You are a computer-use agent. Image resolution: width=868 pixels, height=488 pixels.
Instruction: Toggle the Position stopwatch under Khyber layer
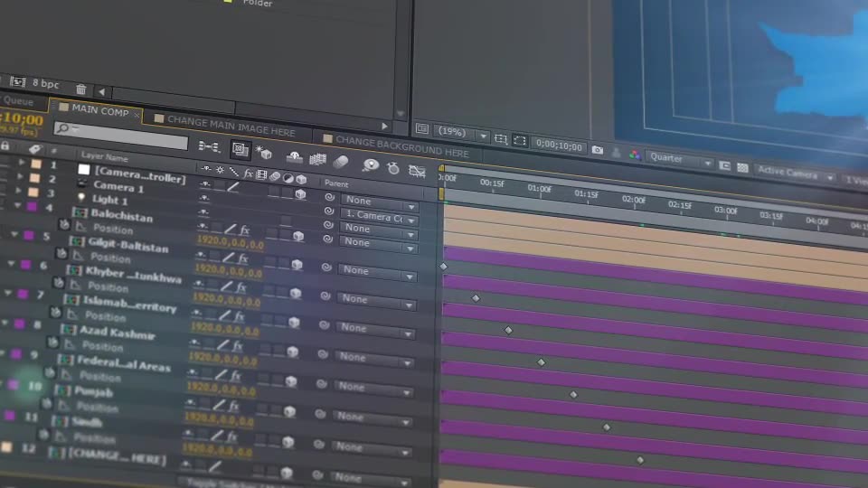pos(58,283)
